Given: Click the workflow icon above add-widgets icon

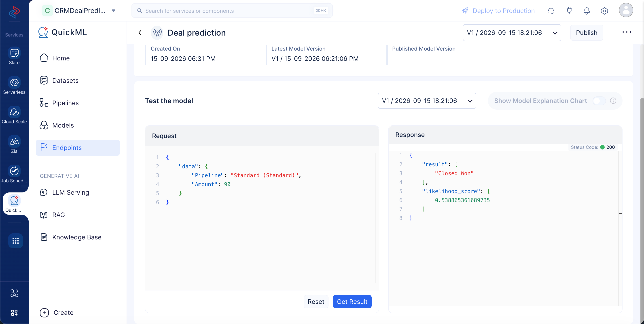Looking at the screenshot, I should 14,293.
